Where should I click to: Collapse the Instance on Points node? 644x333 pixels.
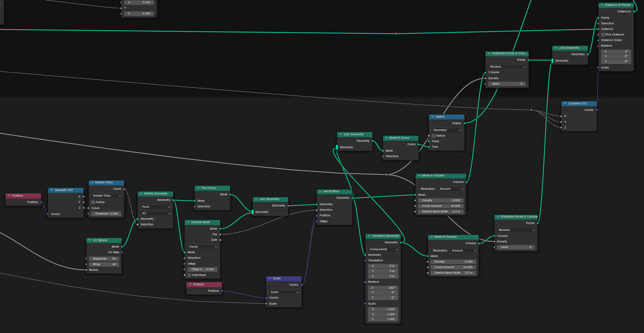pos(602,5)
